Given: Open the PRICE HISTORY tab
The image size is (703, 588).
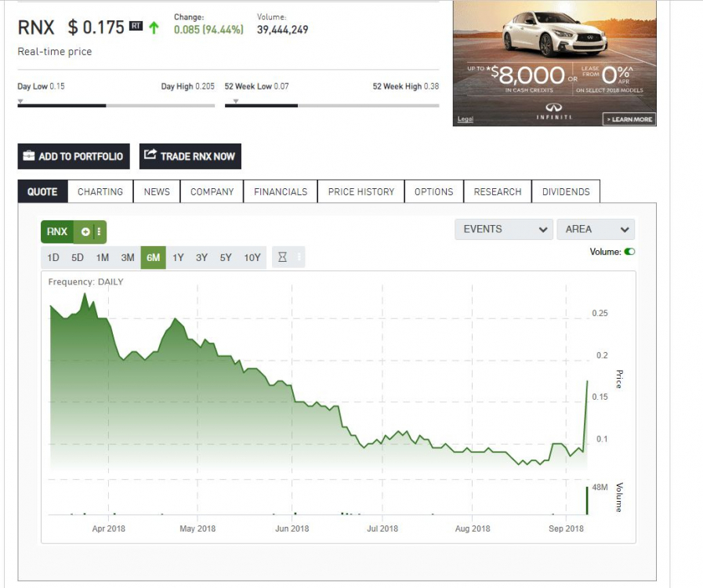Looking at the screenshot, I should tap(361, 191).
